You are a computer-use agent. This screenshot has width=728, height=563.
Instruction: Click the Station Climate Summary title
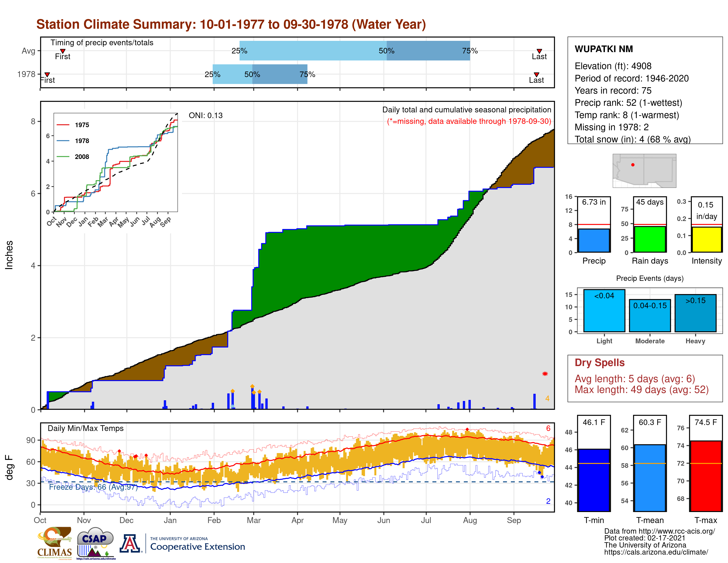point(231,24)
